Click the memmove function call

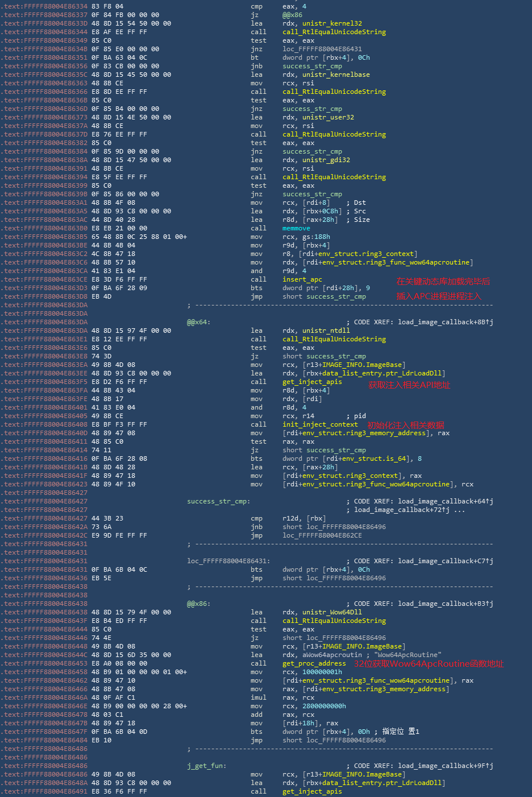(296, 228)
